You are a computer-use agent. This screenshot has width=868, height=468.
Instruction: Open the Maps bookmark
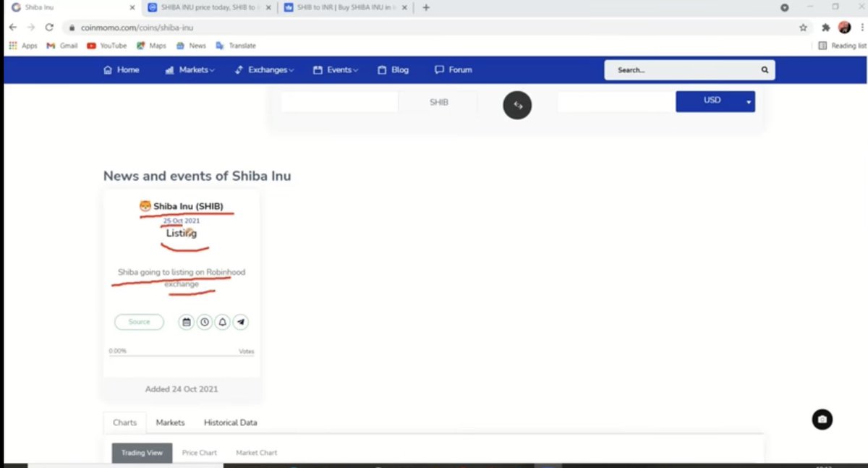151,46
